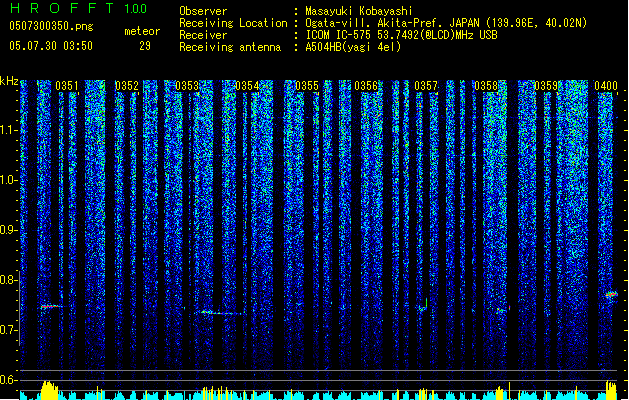Click the "Receiving Location" label
629x400 pixels.
click(233, 23)
